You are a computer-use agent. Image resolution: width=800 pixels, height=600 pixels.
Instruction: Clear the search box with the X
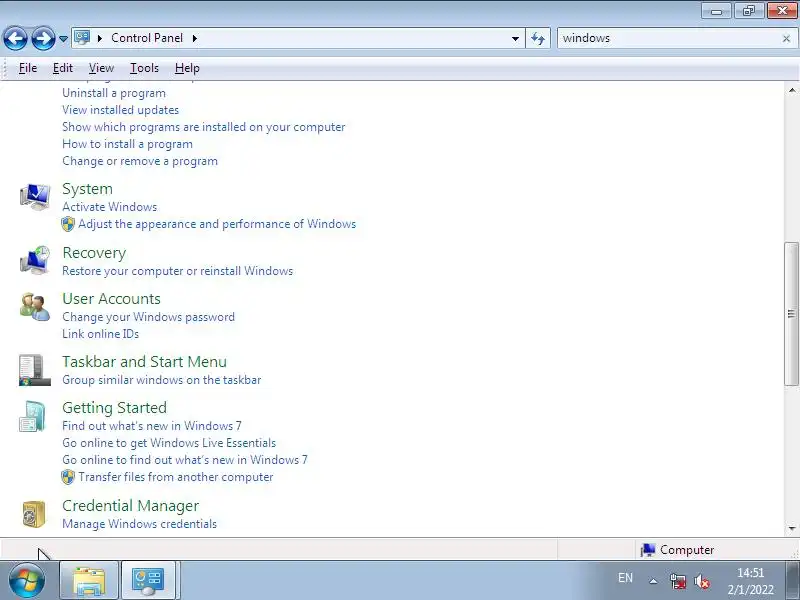pos(786,39)
